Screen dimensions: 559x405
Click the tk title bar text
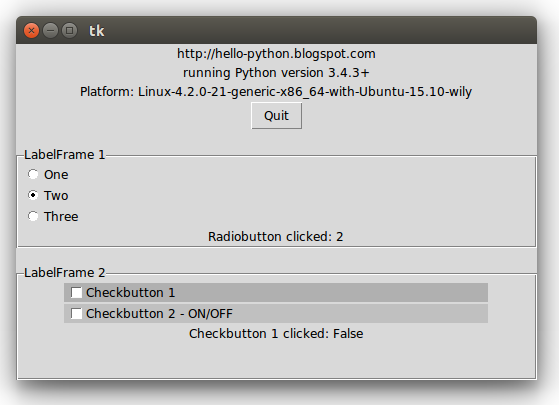click(97, 31)
